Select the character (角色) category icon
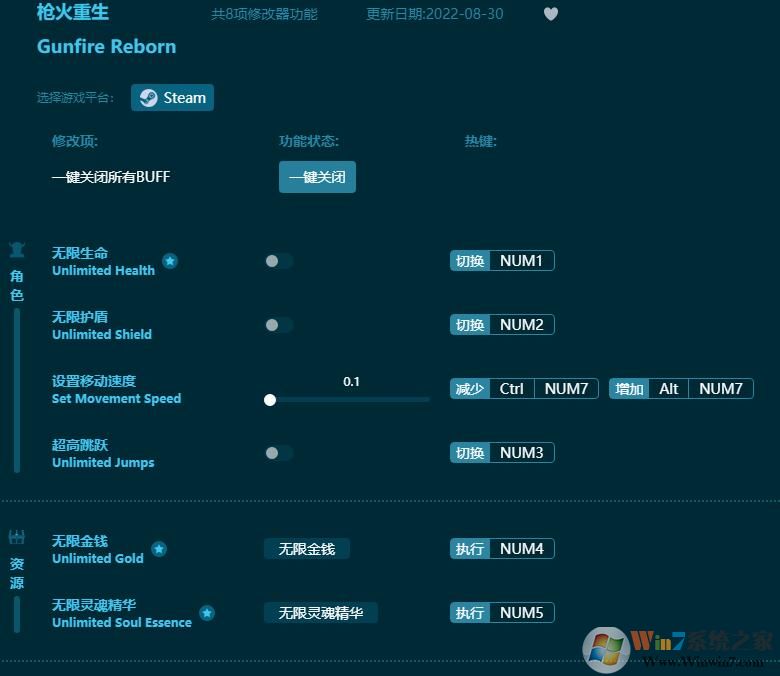 (17, 250)
